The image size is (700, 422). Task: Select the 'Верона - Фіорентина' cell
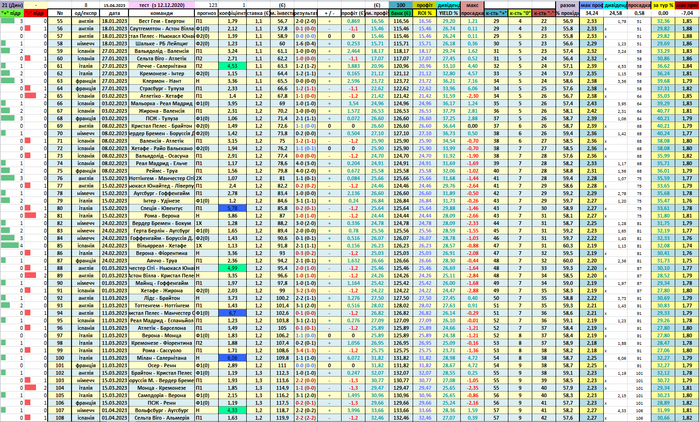[162, 253]
